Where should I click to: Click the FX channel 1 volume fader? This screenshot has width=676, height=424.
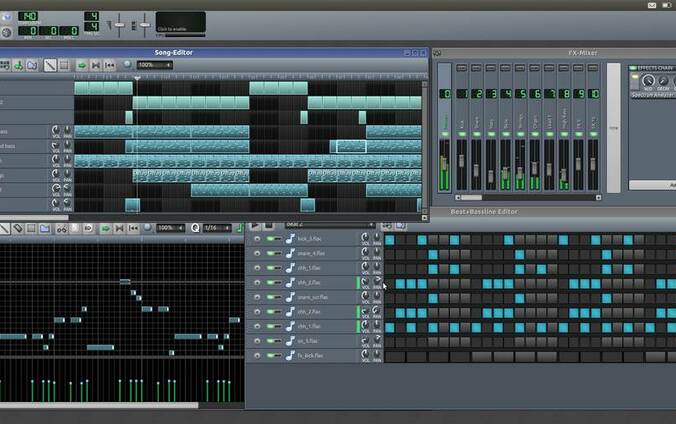(x=462, y=161)
